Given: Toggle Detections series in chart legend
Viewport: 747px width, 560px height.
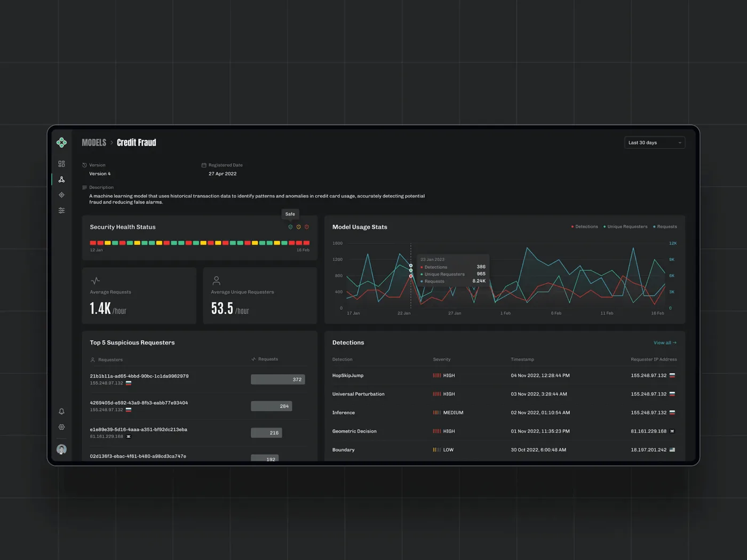Looking at the screenshot, I should point(584,227).
